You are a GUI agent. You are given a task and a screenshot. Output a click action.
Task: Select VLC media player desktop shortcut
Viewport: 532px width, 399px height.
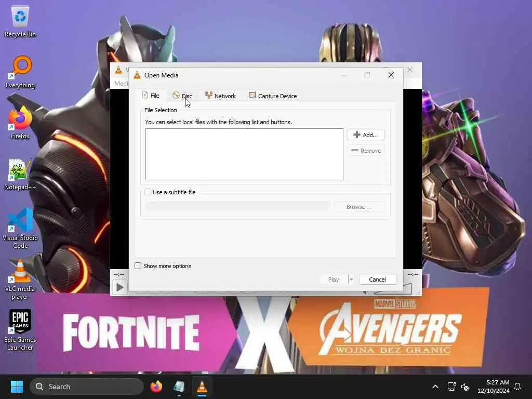[x=20, y=279]
